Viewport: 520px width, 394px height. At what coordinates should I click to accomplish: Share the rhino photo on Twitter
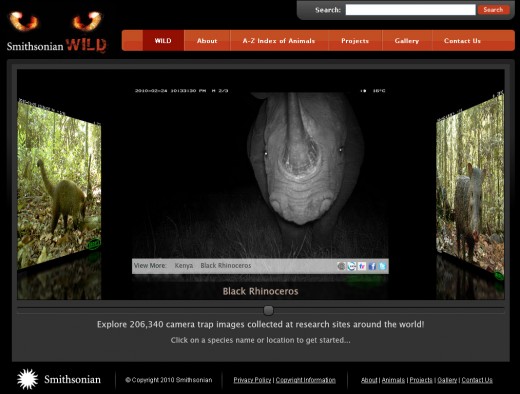[382, 266]
